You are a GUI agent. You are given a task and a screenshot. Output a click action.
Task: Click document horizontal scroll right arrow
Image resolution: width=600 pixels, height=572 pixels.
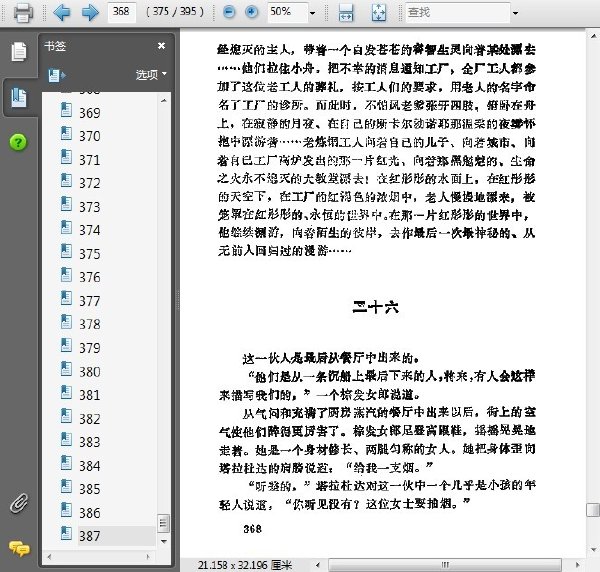pos(578,565)
